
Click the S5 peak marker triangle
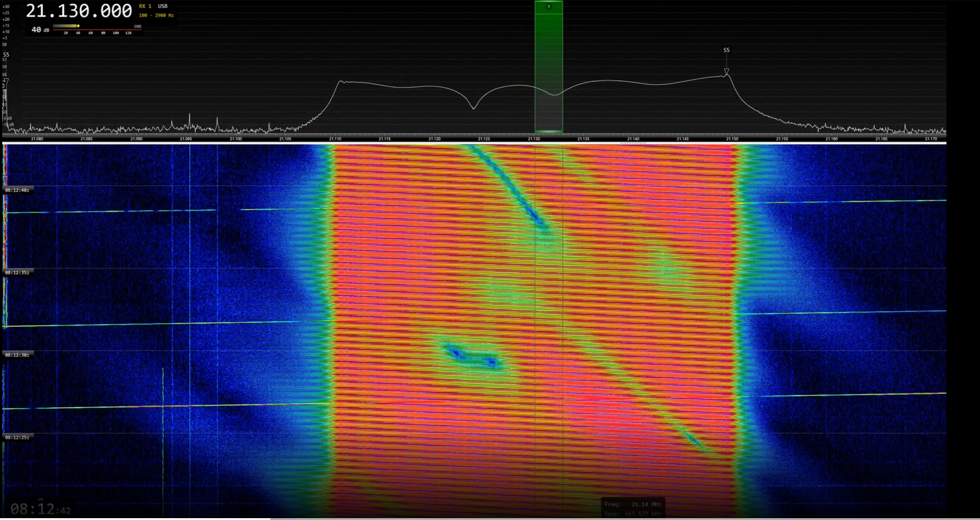click(726, 72)
